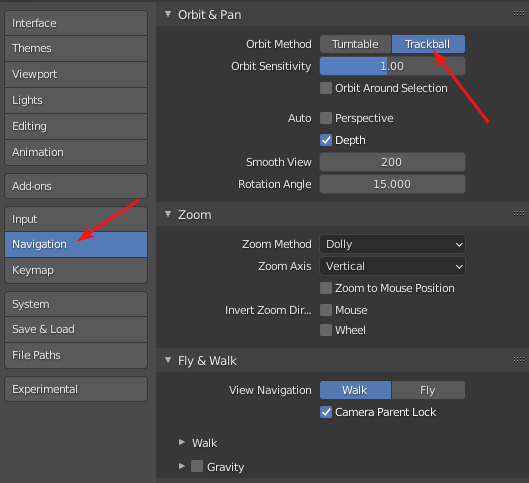The height and width of the screenshot is (483, 529).
Task: Select the Navigation preferences section
Action: click(x=76, y=245)
